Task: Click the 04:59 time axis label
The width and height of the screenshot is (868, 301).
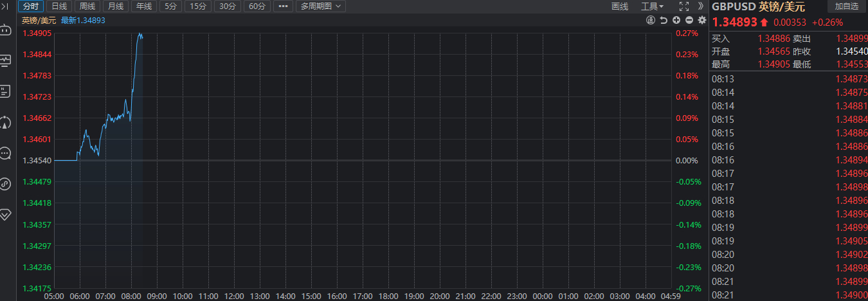Action: pyautogui.click(x=671, y=296)
